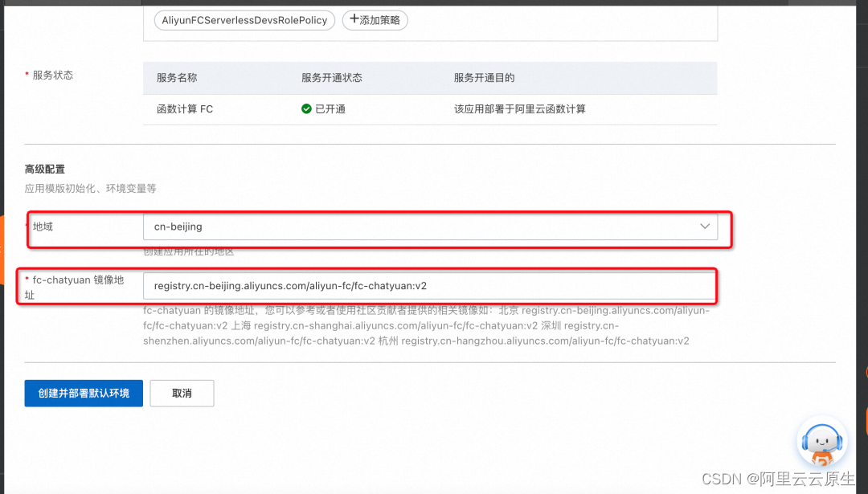Click the 添加策略 add policy button
Screen dimensions: 868x494
coord(375,20)
